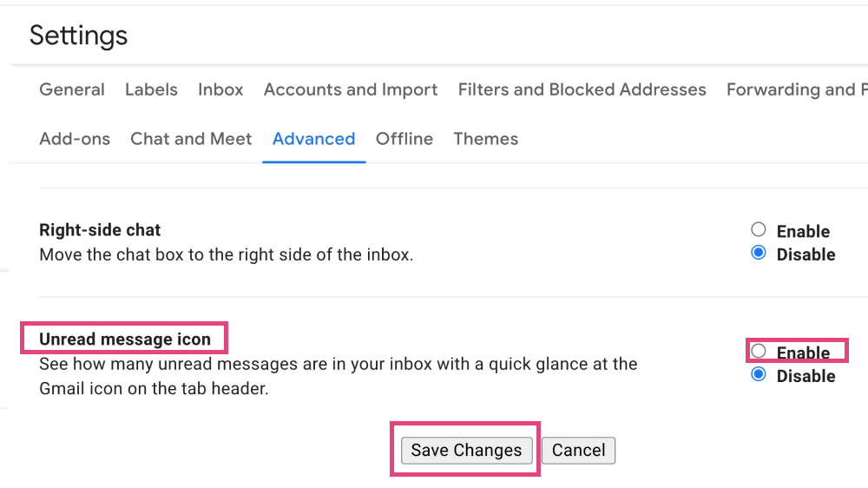Enable Right-side chat radio button
This screenshot has width=868, height=488.
pos(759,229)
